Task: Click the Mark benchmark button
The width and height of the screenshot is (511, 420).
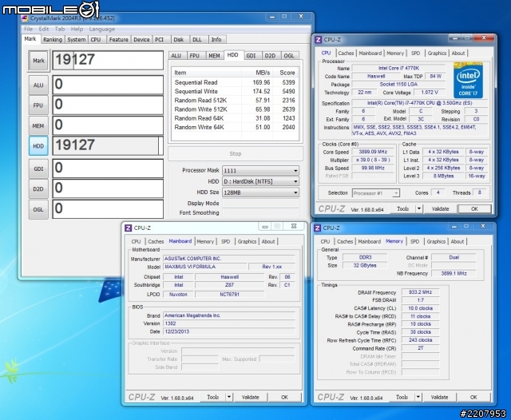Action: pos(38,61)
